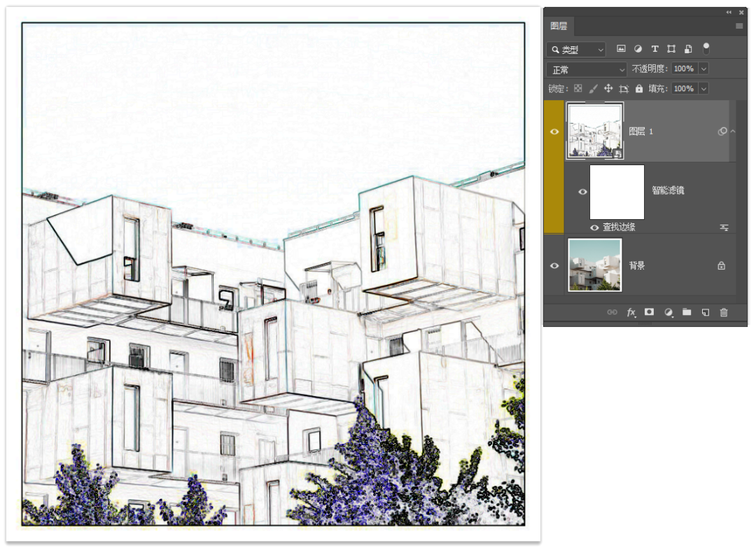The width and height of the screenshot is (756, 553).
Task: Open the fx layer style menu
Action: (x=631, y=312)
